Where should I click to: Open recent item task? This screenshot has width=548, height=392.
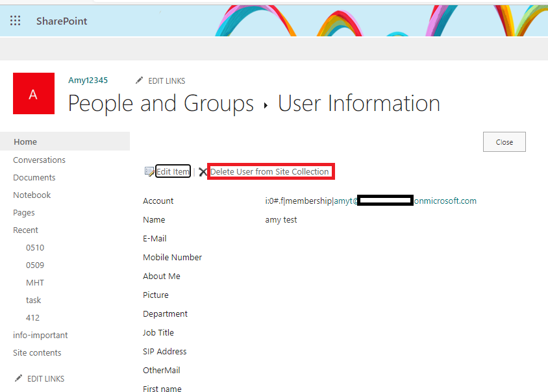(33, 300)
